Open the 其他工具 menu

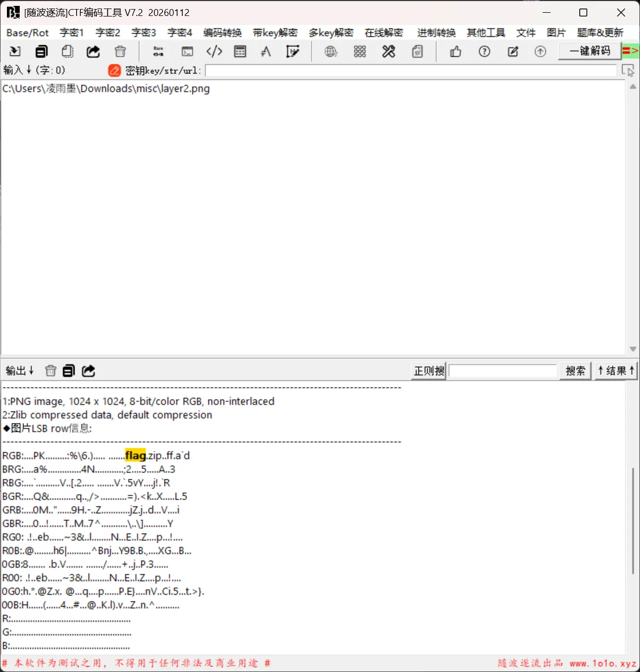click(486, 32)
